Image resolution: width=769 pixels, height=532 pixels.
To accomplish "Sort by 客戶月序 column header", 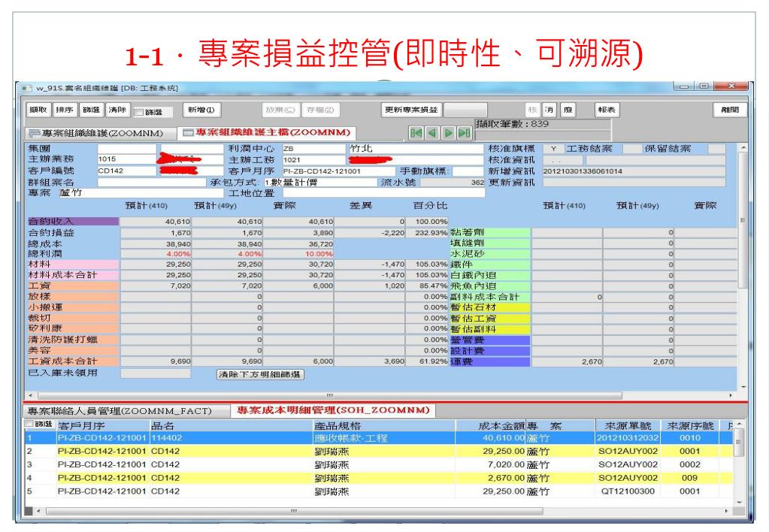I will coord(102,425).
